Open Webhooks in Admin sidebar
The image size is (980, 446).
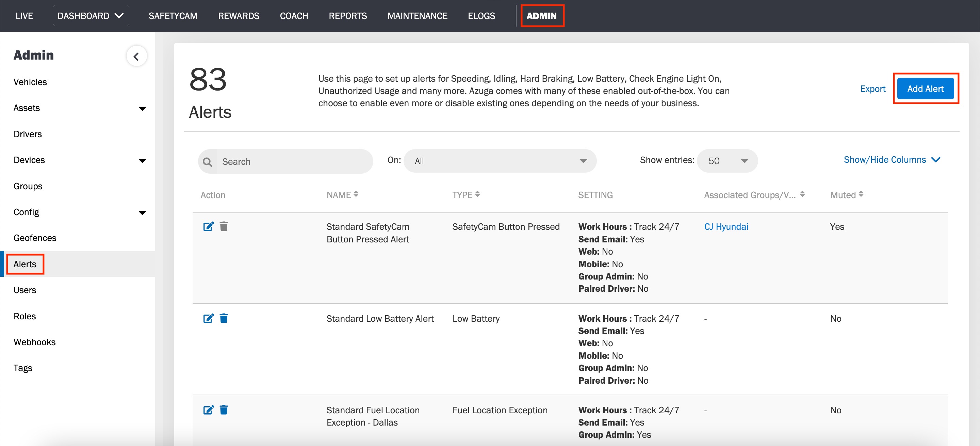tap(34, 342)
